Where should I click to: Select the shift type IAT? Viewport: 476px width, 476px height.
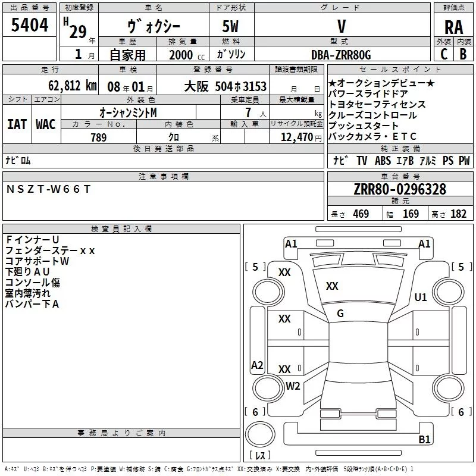[x=17, y=124]
